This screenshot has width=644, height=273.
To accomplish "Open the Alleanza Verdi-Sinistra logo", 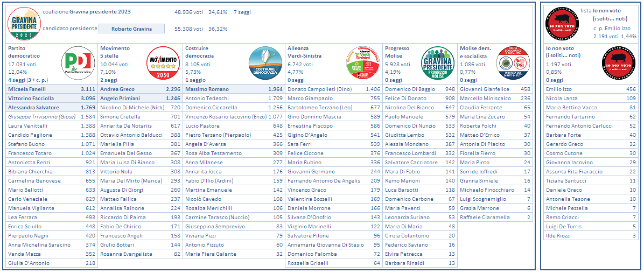I will (363, 63).
